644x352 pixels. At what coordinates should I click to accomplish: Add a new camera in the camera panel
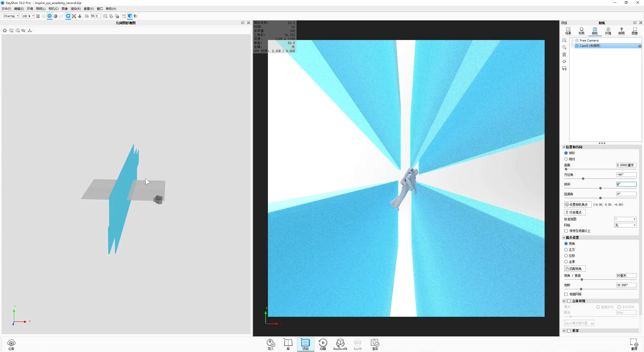[x=564, y=40]
